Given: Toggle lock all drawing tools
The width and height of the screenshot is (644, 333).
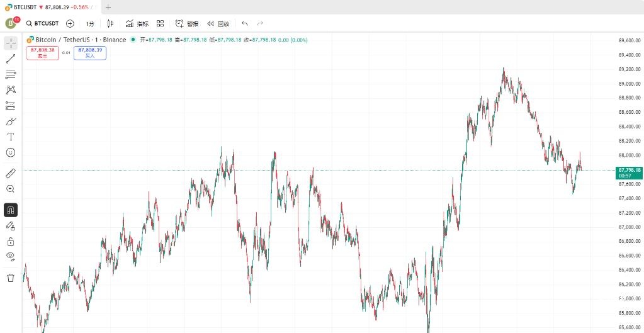Looking at the screenshot, I should (x=11, y=241).
